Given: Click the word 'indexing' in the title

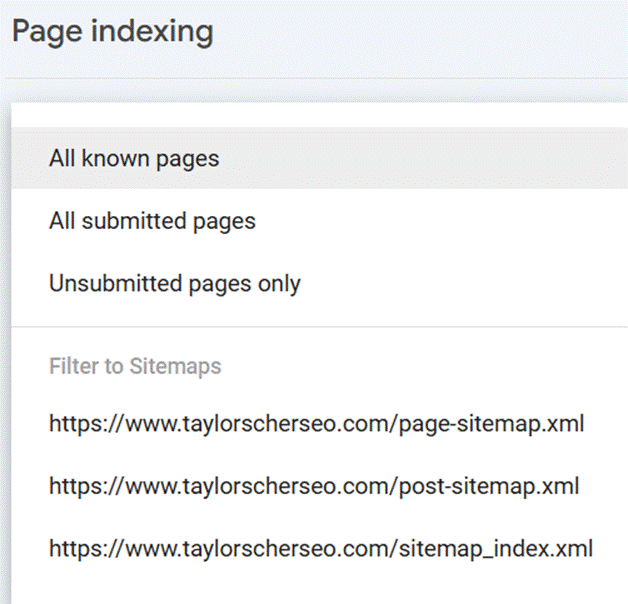Looking at the screenshot, I should pos(152,32).
